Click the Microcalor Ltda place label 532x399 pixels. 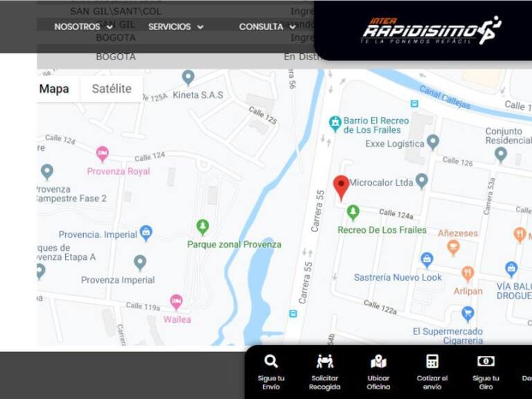380,183
